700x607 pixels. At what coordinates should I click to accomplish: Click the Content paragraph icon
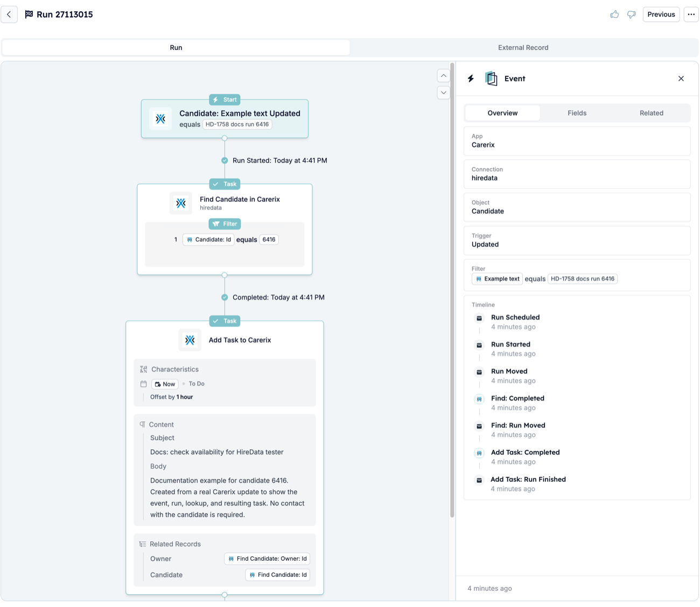(143, 425)
